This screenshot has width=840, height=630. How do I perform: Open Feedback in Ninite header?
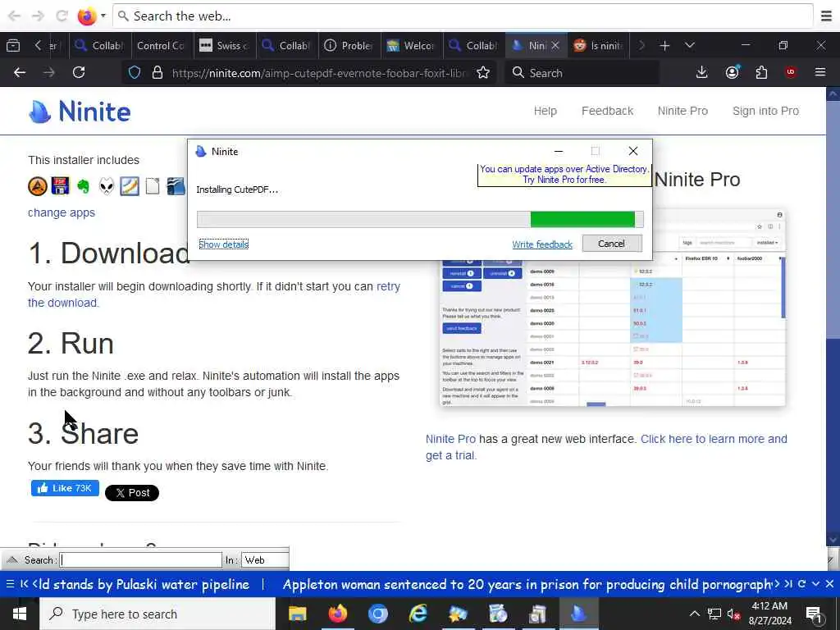[x=607, y=111]
